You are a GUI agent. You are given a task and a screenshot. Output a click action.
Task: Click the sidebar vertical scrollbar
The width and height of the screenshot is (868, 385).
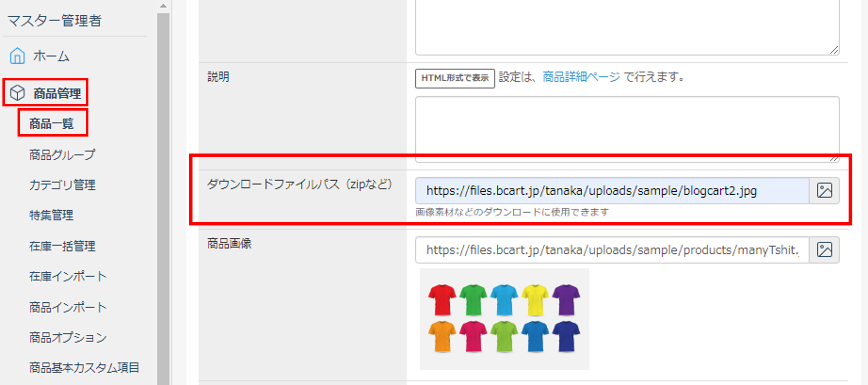click(163, 199)
